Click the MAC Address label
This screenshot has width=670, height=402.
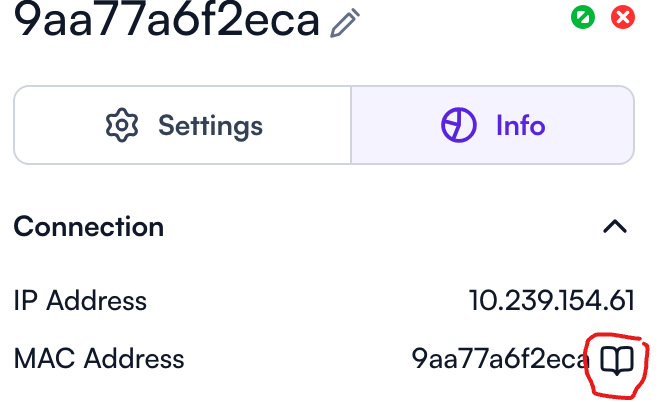pyautogui.click(x=99, y=358)
